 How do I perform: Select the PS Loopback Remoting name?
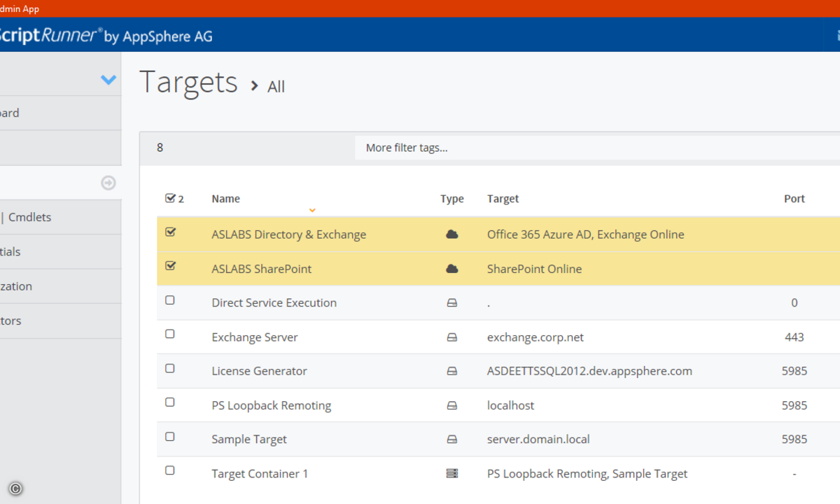coord(272,405)
